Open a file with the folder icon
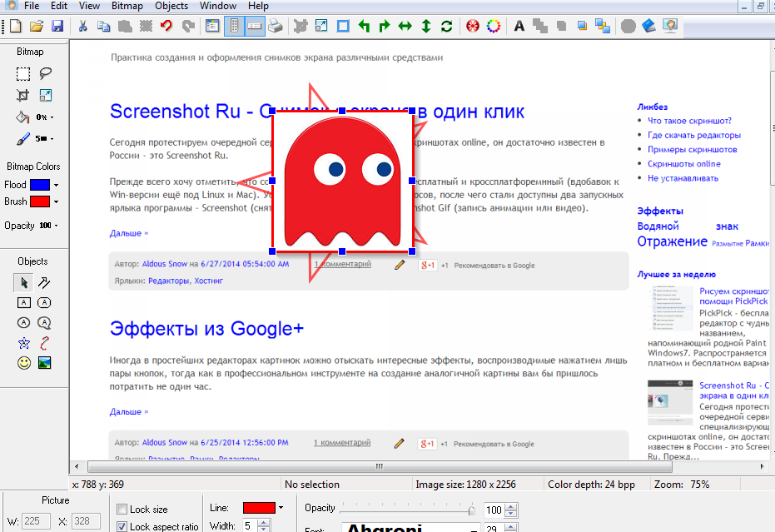 [x=36, y=26]
